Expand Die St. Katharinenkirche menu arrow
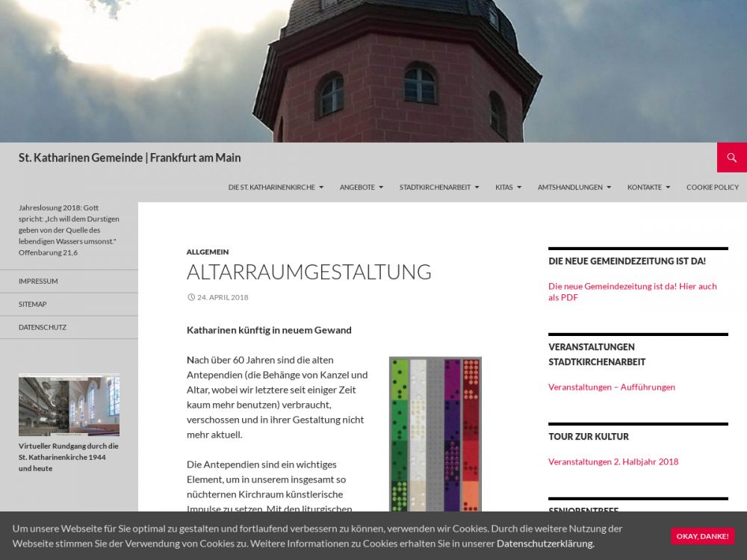747x560 pixels. pos(321,187)
